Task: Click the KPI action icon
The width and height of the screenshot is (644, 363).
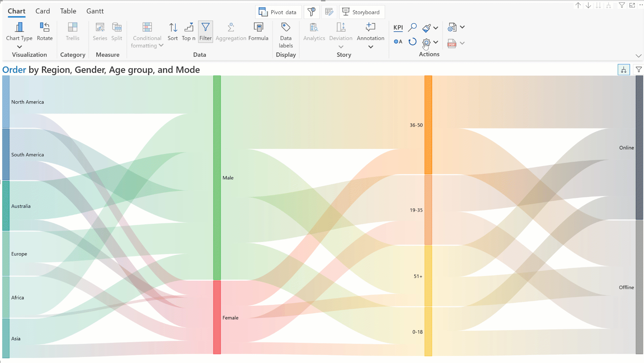Action: [x=398, y=28]
